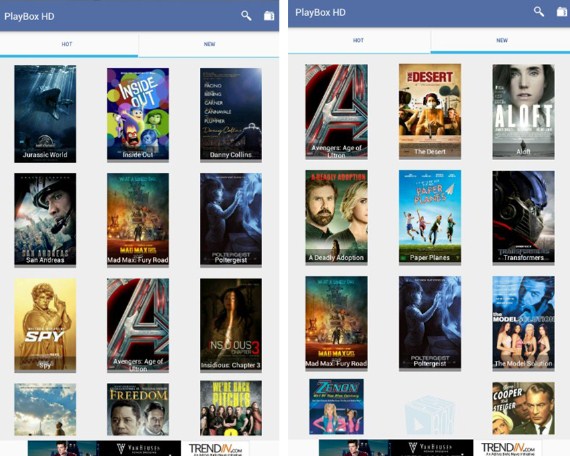The width and height of the screenshot is (570, 456).
Task: Open The Model Solution poster
Action: 523,323
